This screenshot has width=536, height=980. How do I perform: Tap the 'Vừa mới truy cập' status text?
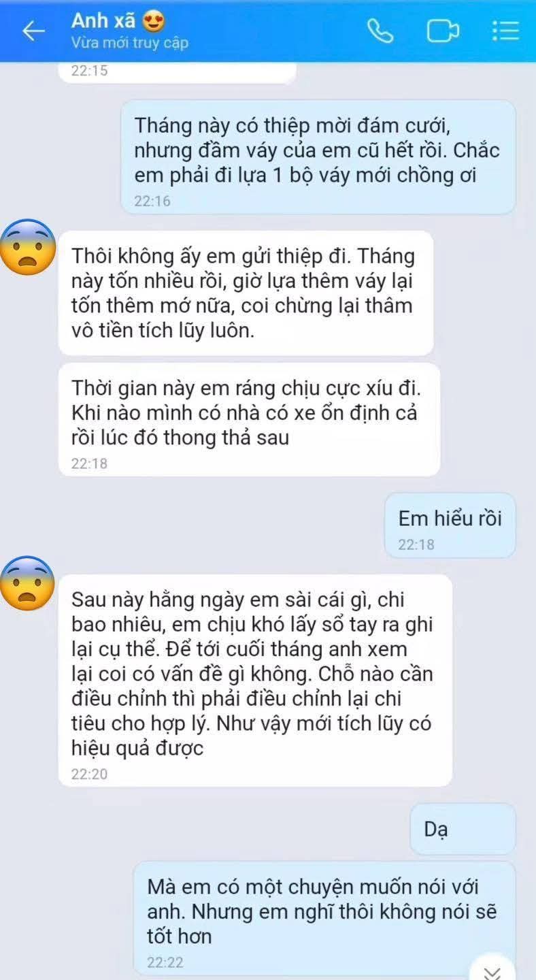(129, 44)
